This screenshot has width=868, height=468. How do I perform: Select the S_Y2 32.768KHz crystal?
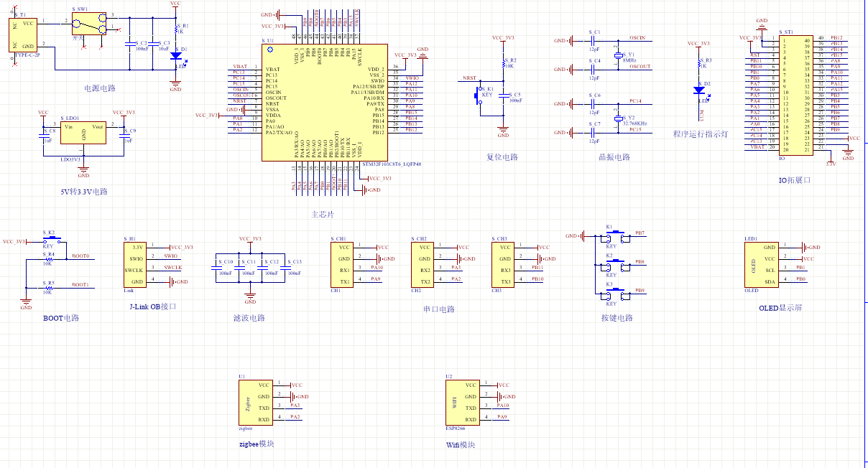coord(618,118)
